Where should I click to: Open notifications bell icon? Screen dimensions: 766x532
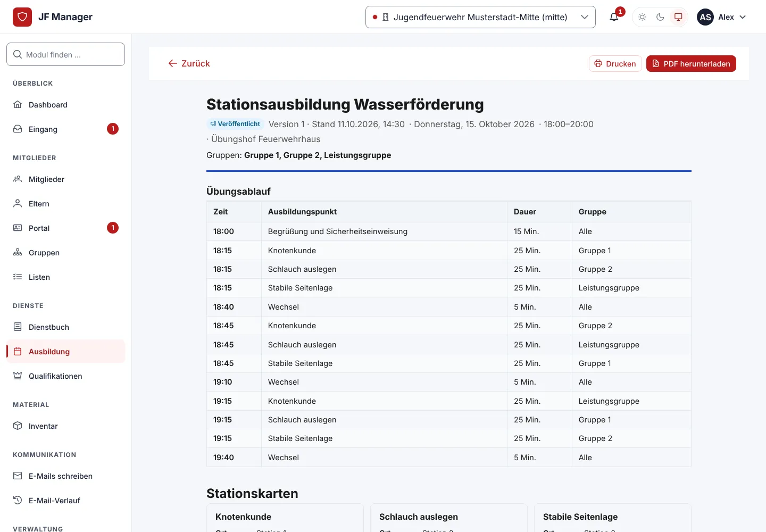click(614, 17)
